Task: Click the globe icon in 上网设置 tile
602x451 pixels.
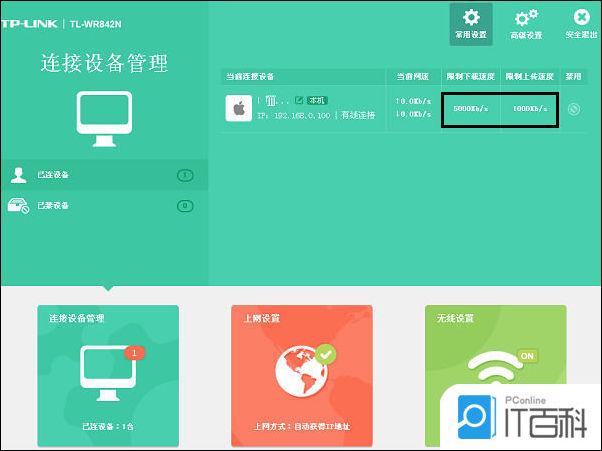Action: click(299, 371)
